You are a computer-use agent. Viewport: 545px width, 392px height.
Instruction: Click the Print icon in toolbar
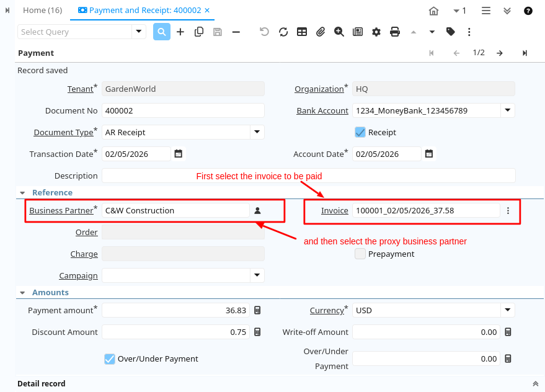[x=395, y=32]
